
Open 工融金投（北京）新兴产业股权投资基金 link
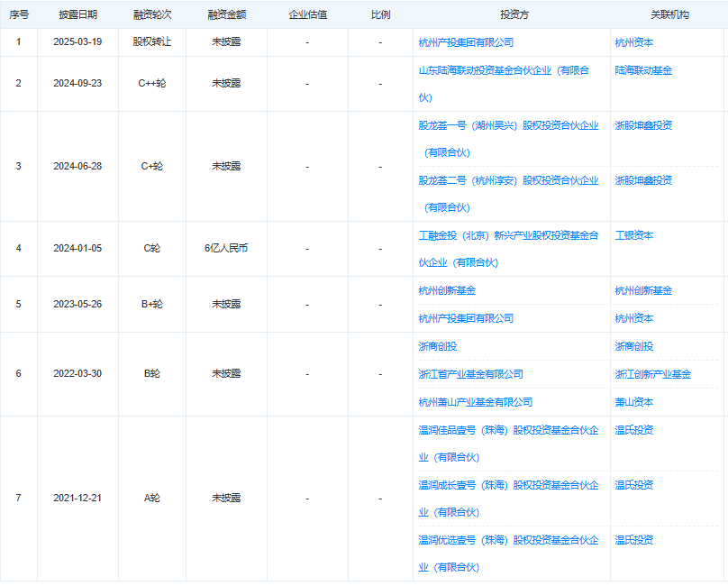508,235
